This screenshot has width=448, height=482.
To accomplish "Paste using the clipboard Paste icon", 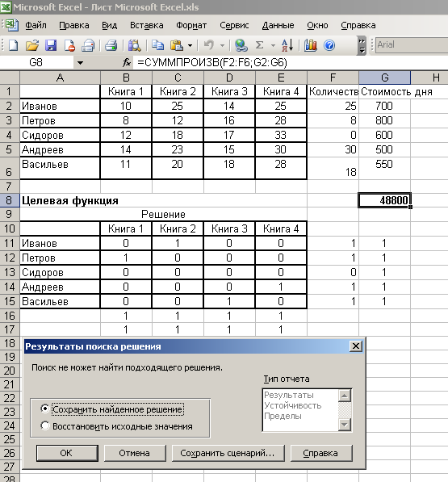I will click(177, 45).
